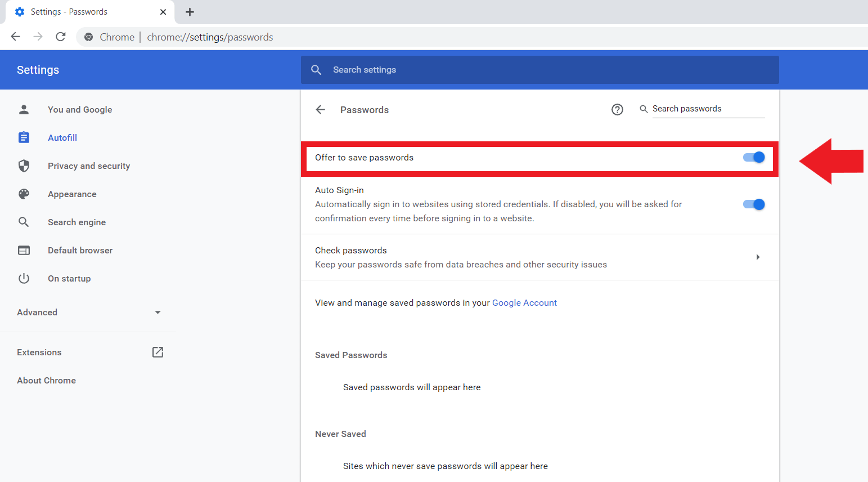Click the Advanced label in sidebar
The height and width of the screenshot is (482, 868).
[37, 313]
